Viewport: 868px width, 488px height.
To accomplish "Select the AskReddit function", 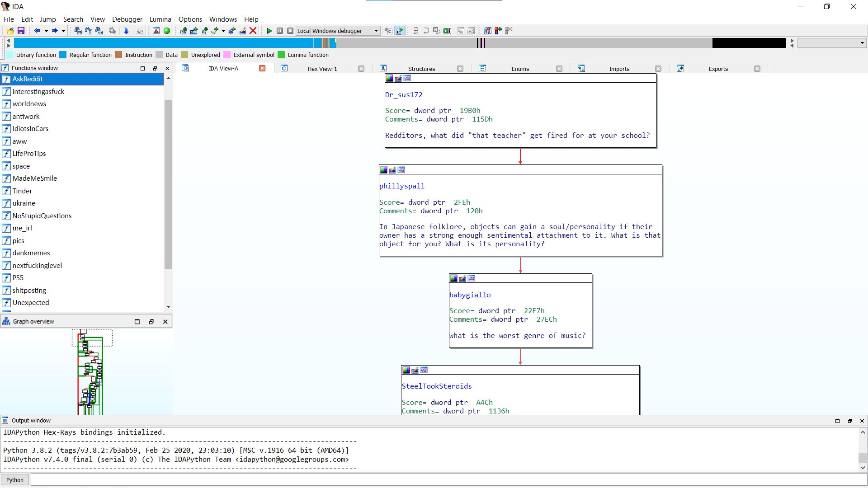I will [x=82, y=79].
